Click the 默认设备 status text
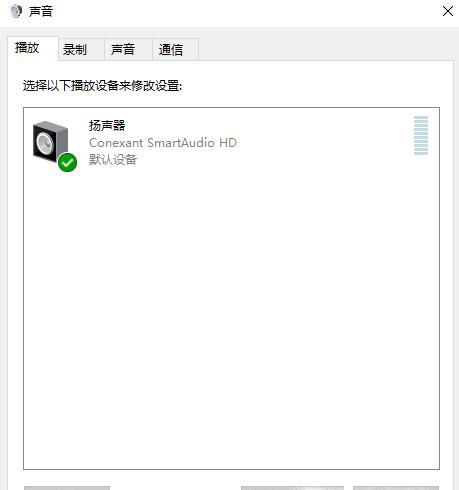The height and width of the screenshot is (490, 459). pyautogui.click(x=113, y=160)
